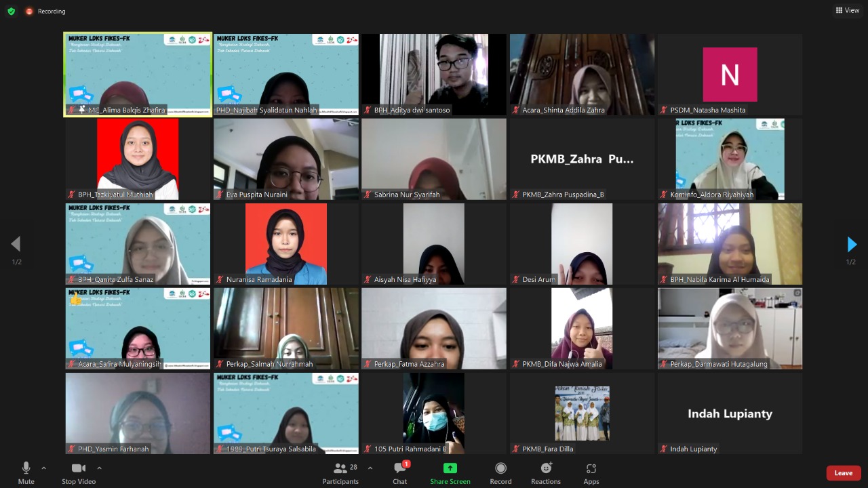Viewport: 868px width, 488px height.
Task: Click muted mic icon beside PSDM_Natasha Mashita
Action: 664,110
